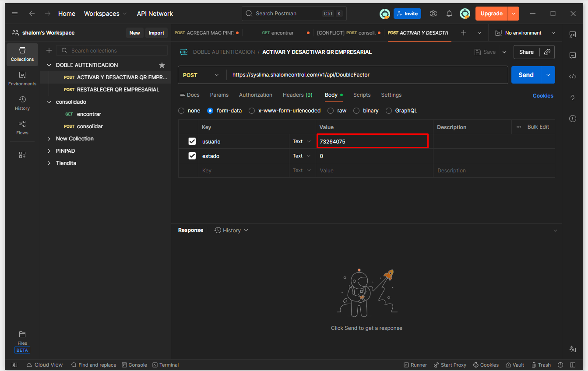Image resolution: width=588 pixels, height=371 pixels.
Task: Switch to the Authorization tab
Action: click(x=255, y=95)
